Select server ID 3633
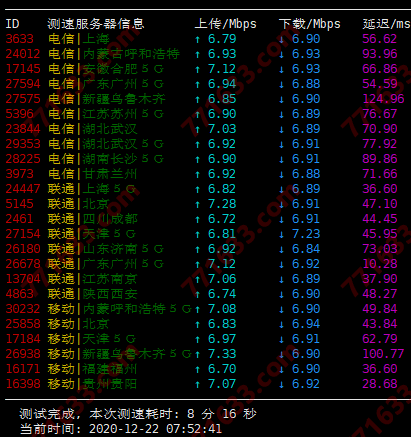411x437 pixels. 20,39
